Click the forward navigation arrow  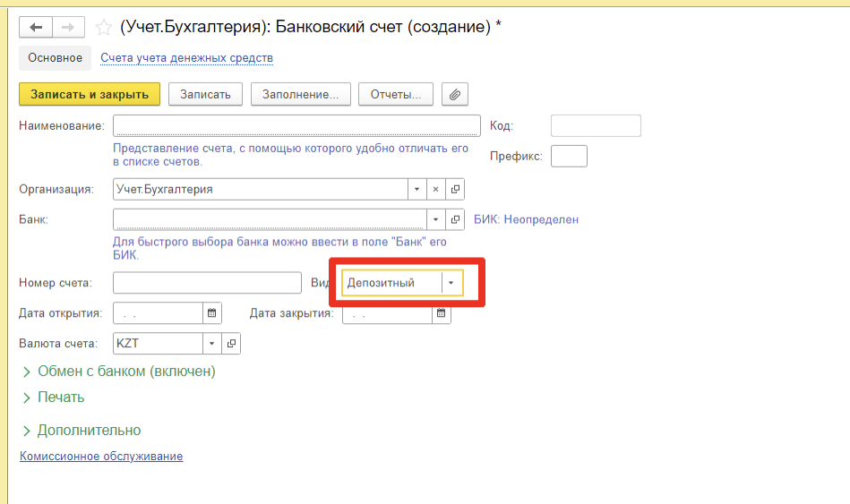pyautogui.click(x=67, y=28)
